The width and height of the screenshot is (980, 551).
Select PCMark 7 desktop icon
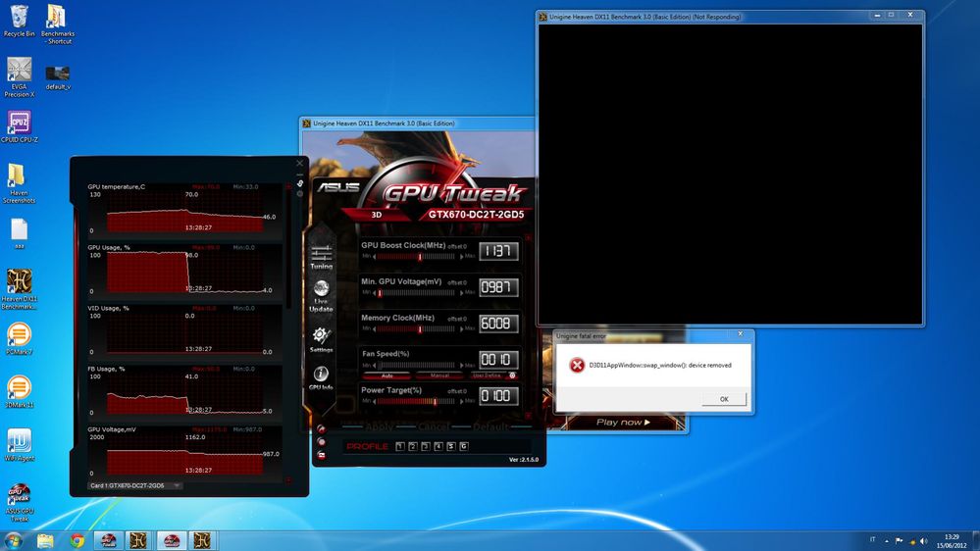[19, 339]
